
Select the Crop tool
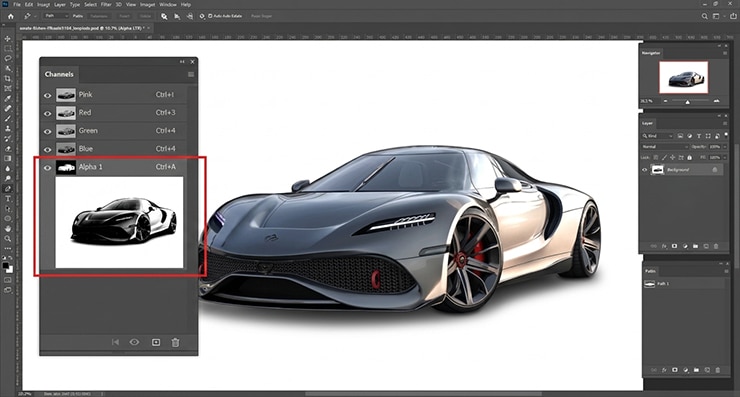8,78
